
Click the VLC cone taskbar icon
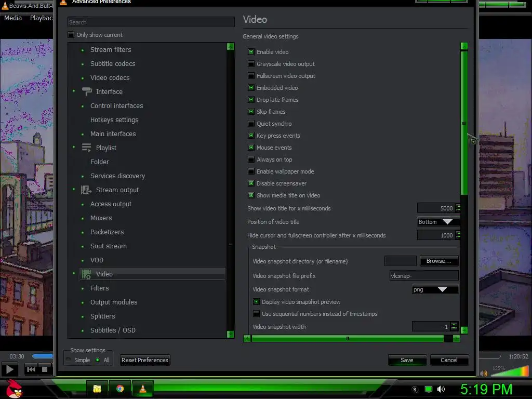coord(143,389)
